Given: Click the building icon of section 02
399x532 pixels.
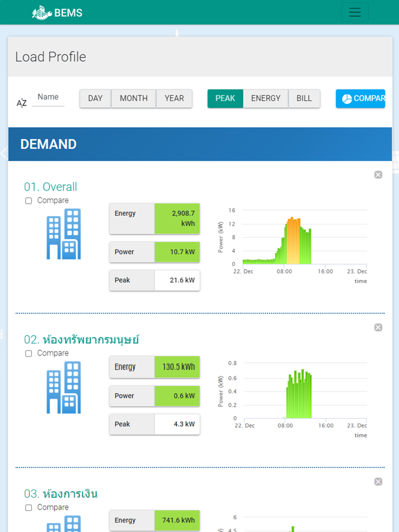Looking at the screenshot, I should [64, 387].
